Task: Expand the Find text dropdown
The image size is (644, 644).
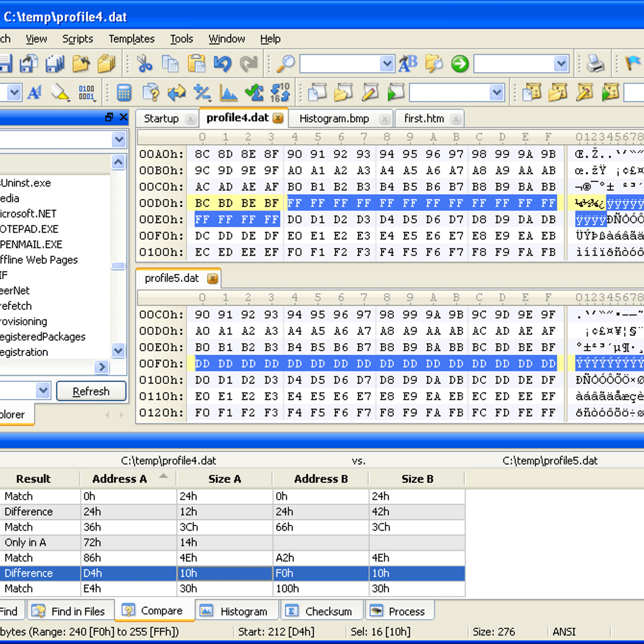Action: coord(387,64)
